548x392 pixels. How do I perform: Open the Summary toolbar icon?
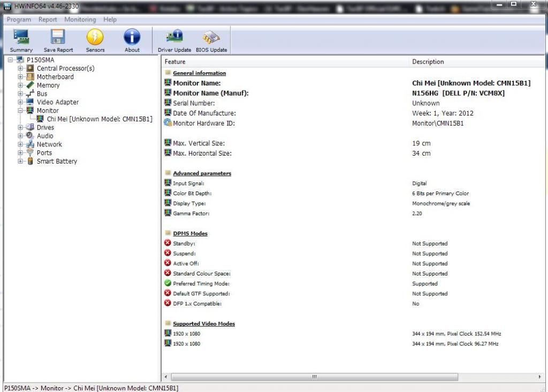pos(21,37)
